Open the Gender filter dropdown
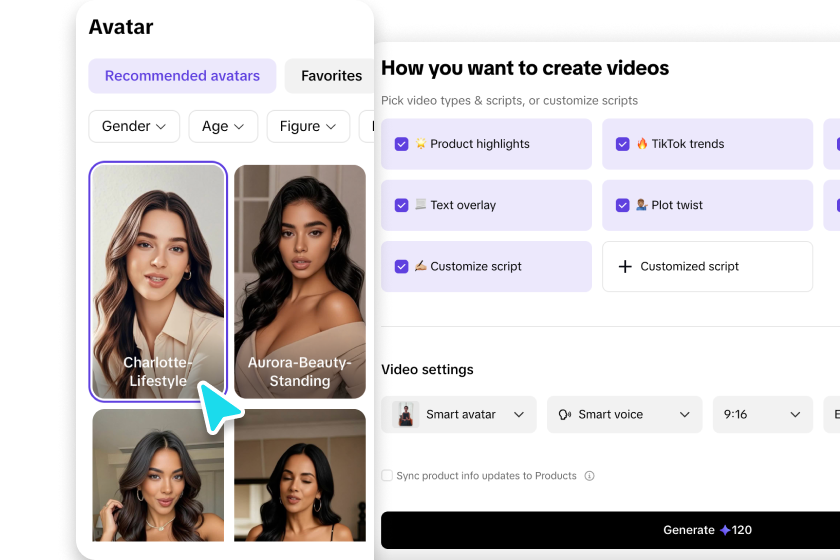Viewport: 840px width, 560px height. click(134, 126)
